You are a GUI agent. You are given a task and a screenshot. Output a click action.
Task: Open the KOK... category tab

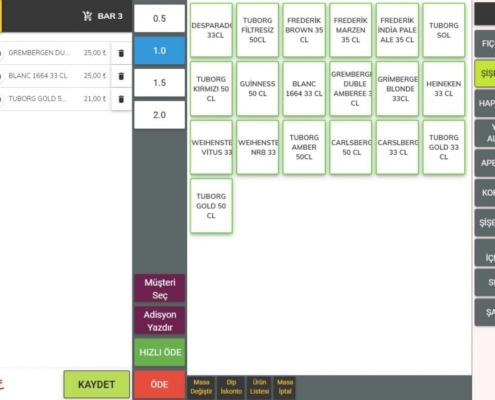coord(485,193)
